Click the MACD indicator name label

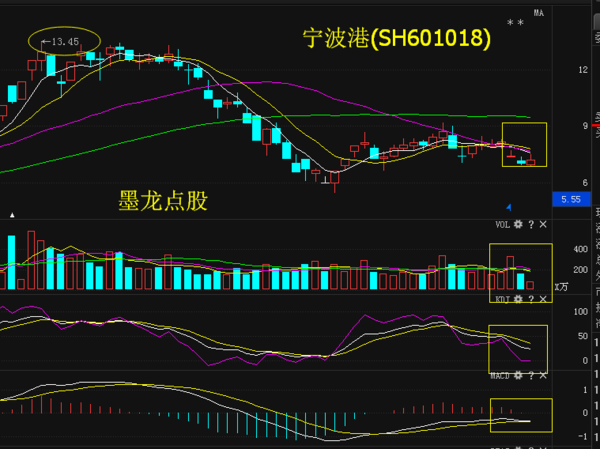pos(500,376)
